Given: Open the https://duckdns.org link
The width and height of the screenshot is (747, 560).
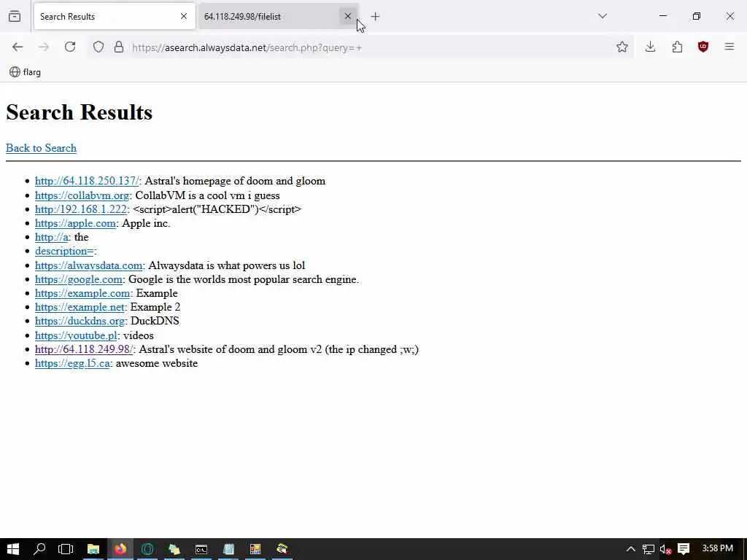Looking at the screenshot, I should click(x=80, y=321).
